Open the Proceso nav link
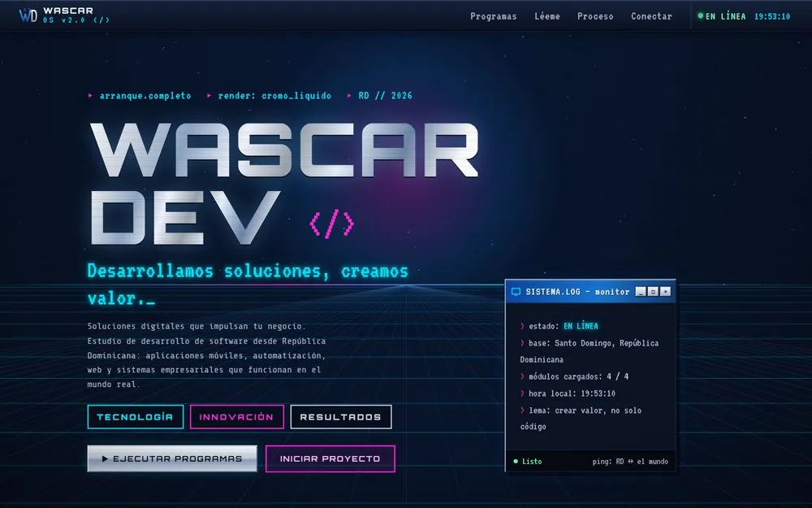Image resolution: width=812 pixels, height=508 pixels. [x=595, y=16]
